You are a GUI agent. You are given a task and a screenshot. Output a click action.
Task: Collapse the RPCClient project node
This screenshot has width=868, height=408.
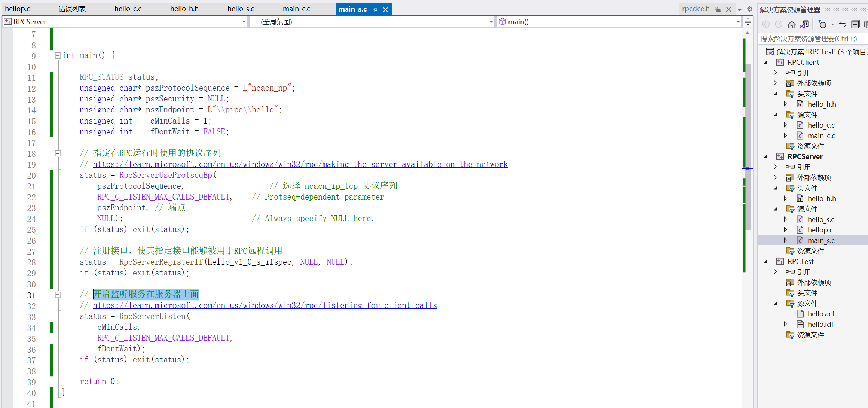click(x=766, y=62)
